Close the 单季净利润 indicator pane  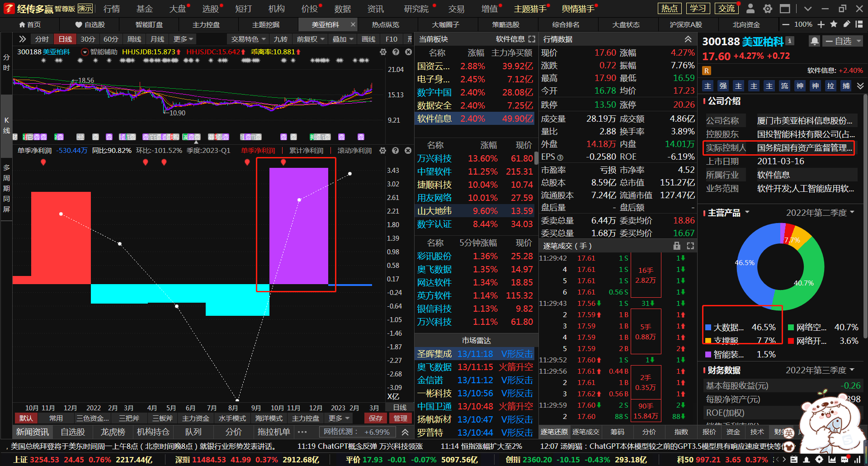click(x=408, y=151)
